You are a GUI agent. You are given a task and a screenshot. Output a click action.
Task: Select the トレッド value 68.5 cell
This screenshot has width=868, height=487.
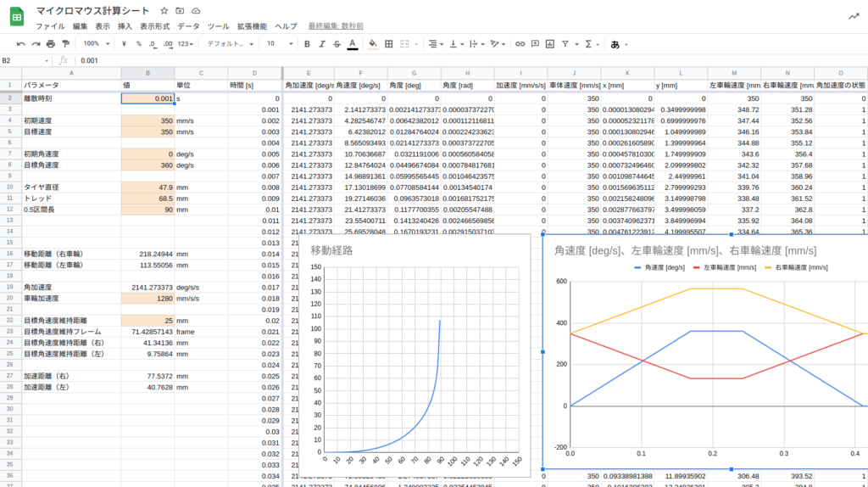(147, 199)
